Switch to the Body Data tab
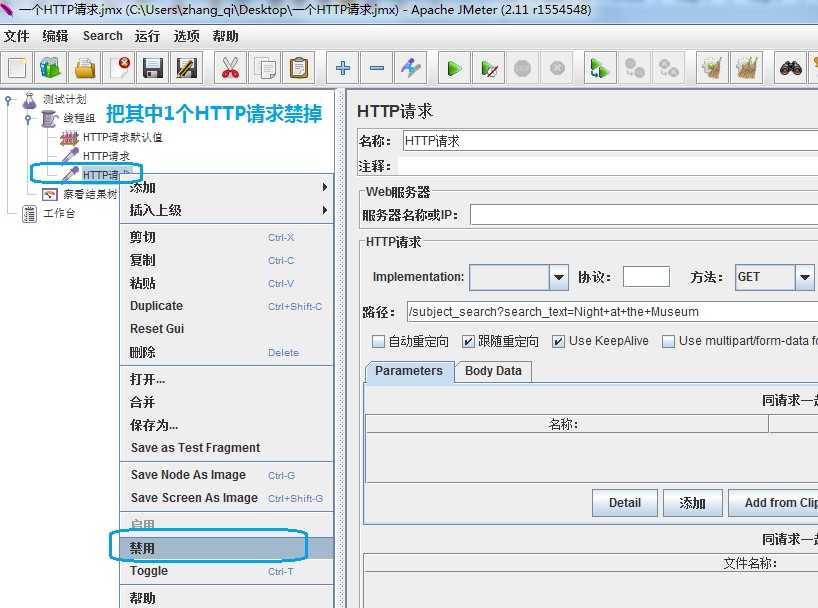Image resolution: width=818 pixels, height=608 pixels. pyautogui.click(x=493, y=371)
